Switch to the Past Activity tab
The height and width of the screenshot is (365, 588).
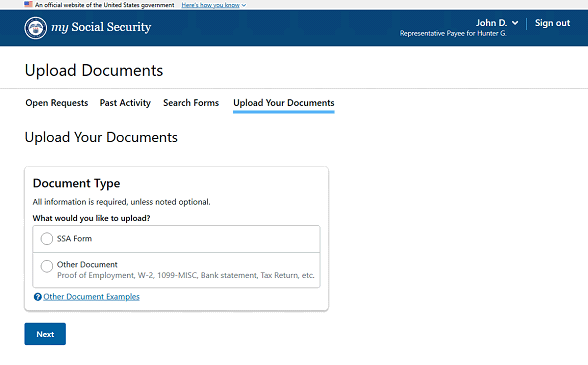[125, 103]
